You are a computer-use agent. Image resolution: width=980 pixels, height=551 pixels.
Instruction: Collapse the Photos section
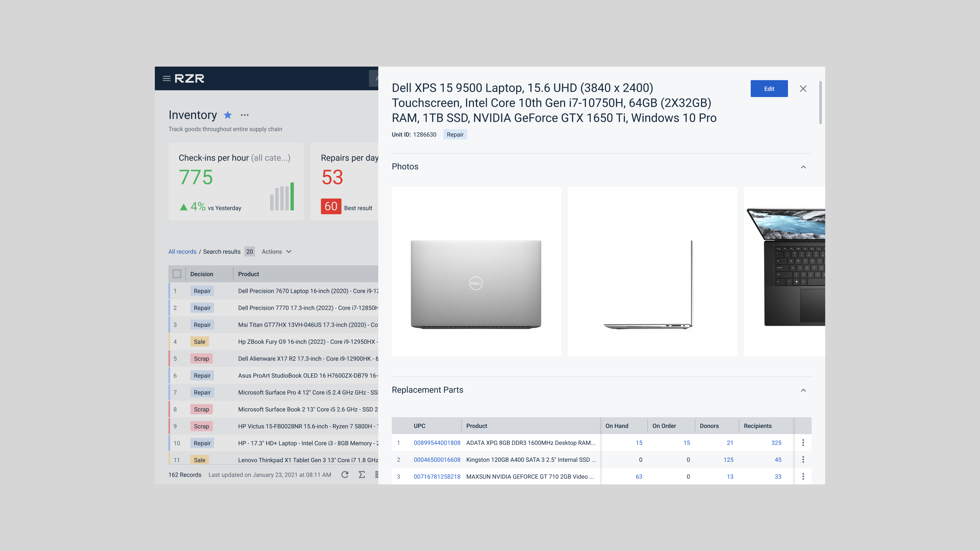click(x=803, y=167)
